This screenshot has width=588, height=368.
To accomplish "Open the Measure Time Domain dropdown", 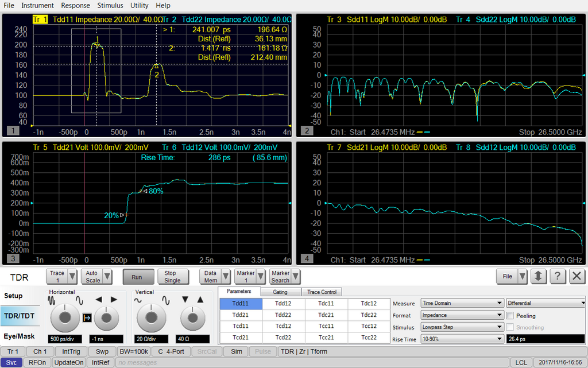I will click(x=462, y=303).
